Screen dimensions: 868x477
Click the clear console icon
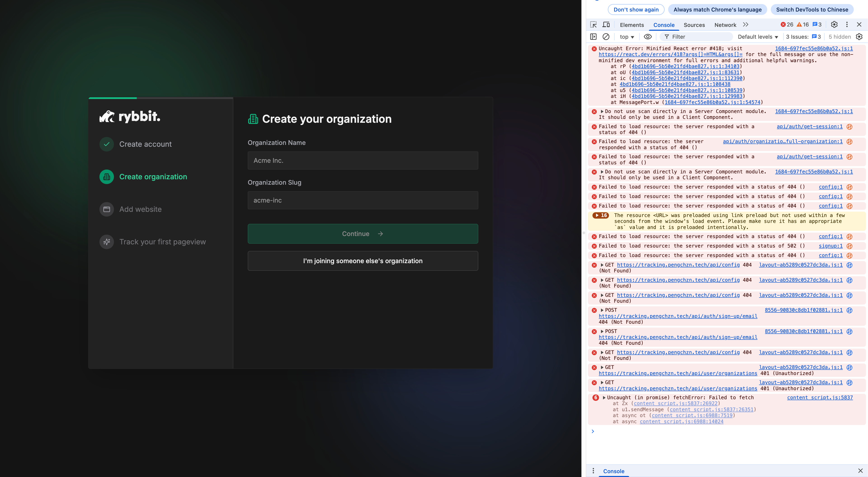(606, 37)
